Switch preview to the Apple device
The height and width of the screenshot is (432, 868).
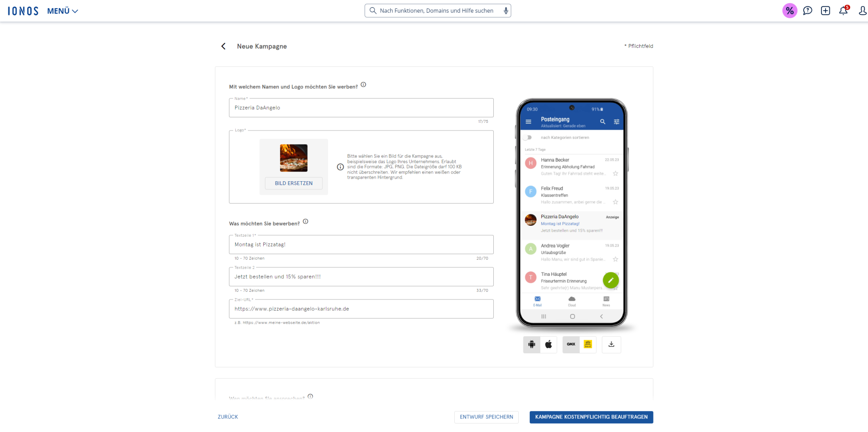pyautogui.click(x=549, y=345)
